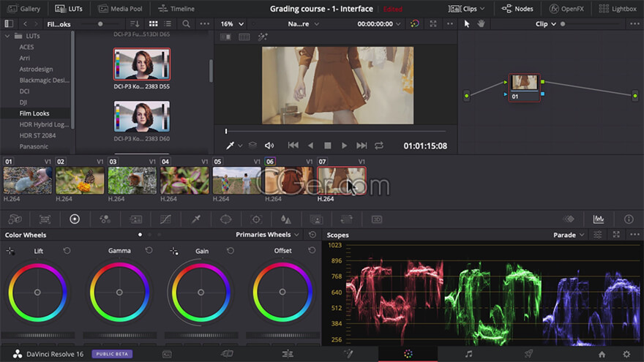Switch LUT browser to thumbnail view
Image resolution: width=644 pixels, height=362 pixels.
(x=153, y=24)
